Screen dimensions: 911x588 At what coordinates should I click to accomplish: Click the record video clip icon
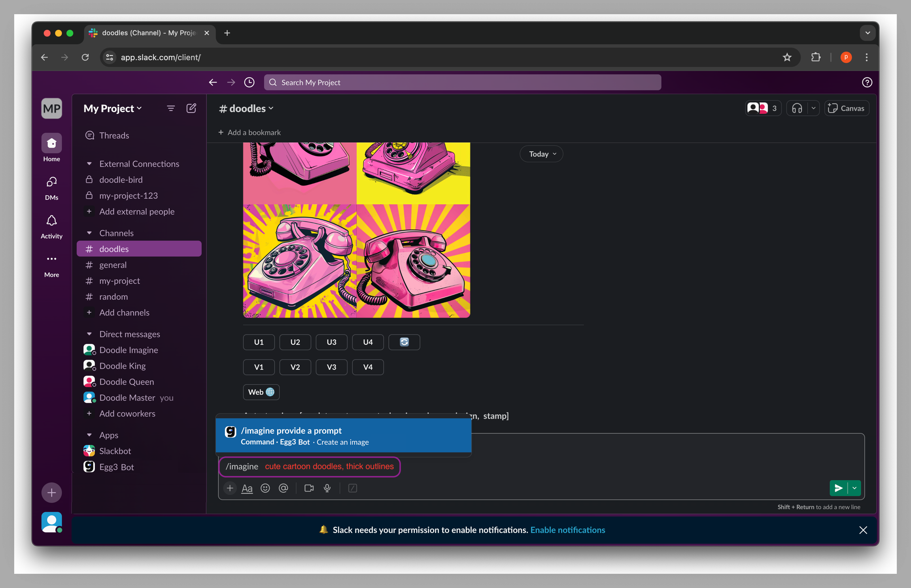point(309,488)
